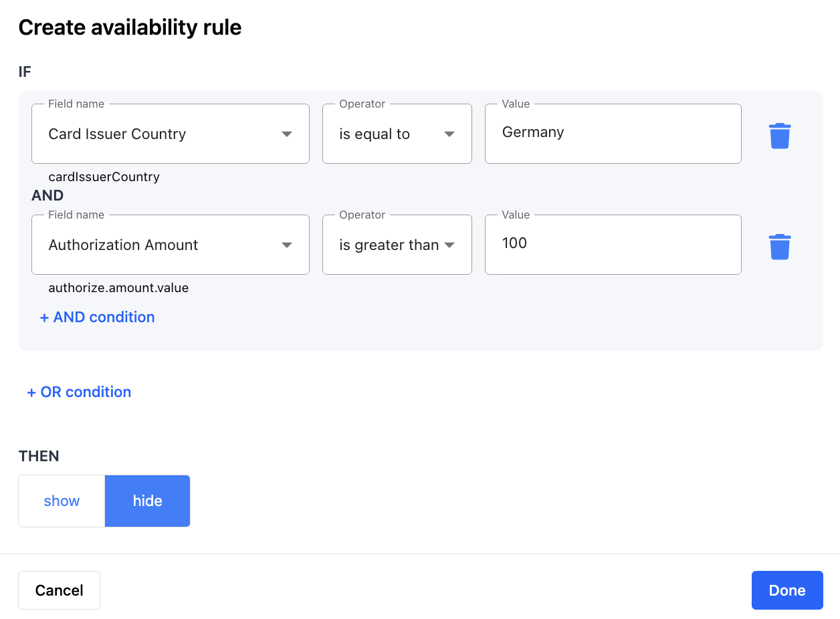Delete the Card Issuer Country condition
840x619 pixels.
[779, 136]
